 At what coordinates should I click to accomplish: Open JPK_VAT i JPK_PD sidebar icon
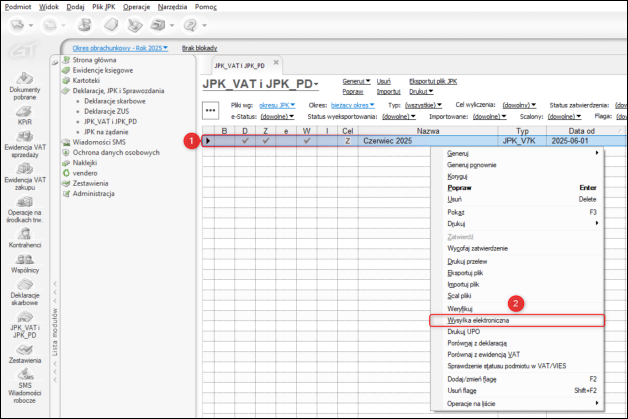(x=24, y=317)
